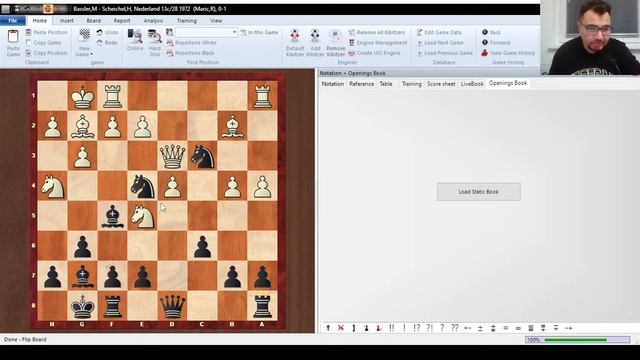640x360 pixels.
Task: Click the black queen on d8
Action: pyautogui.click(x=172, y=306)
